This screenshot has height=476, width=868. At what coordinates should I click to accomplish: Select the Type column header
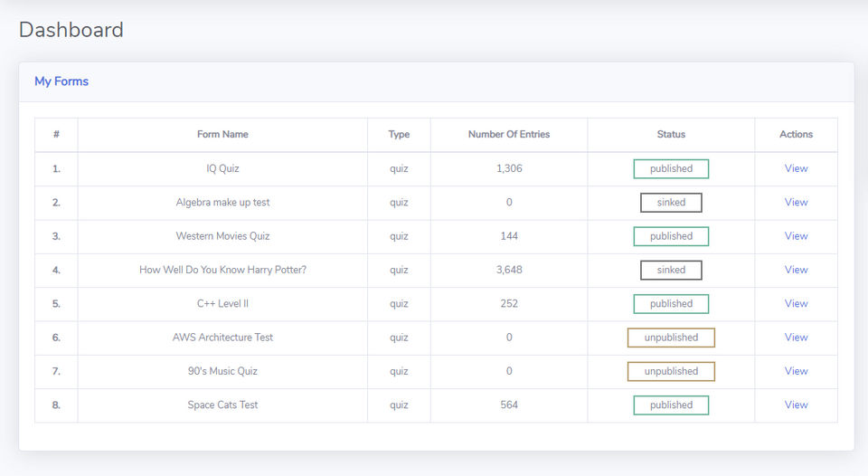coord(399,135)
